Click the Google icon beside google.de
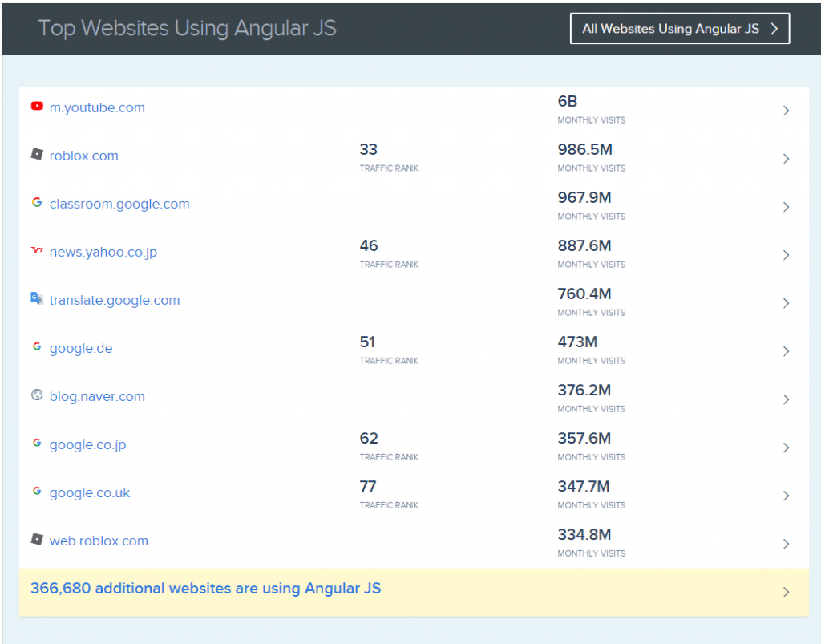821x644 pixels. (36, 347)
